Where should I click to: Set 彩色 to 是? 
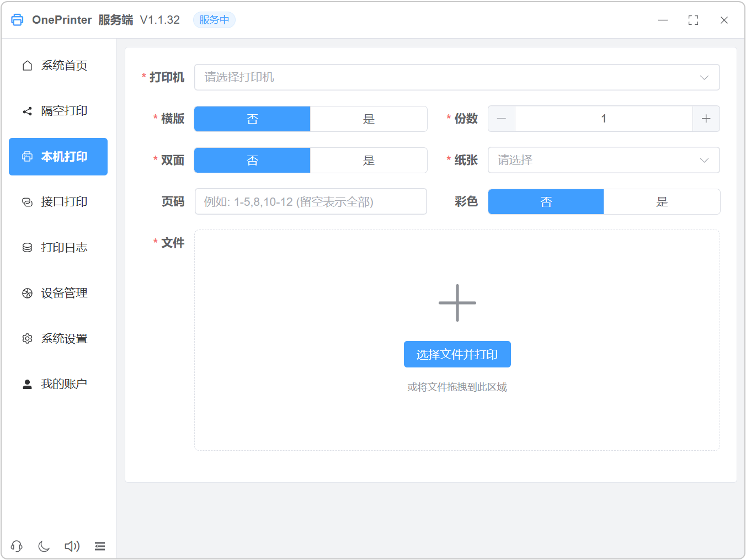click(662, 202)
